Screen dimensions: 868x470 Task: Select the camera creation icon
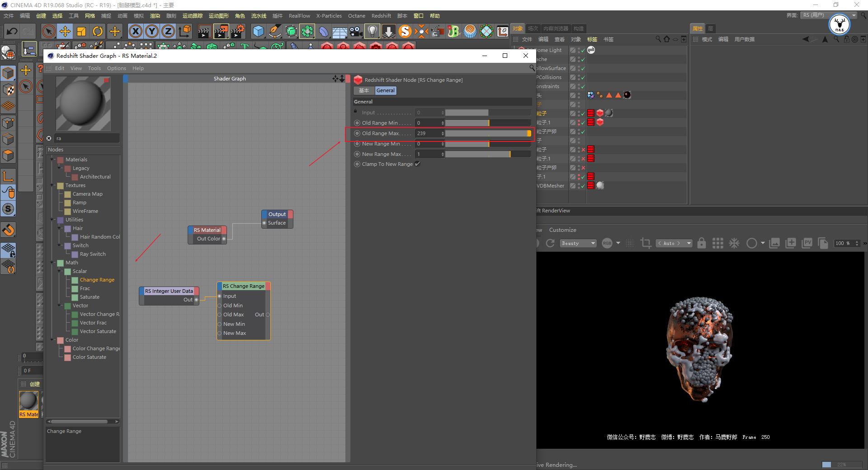click(x=355, y=31)
